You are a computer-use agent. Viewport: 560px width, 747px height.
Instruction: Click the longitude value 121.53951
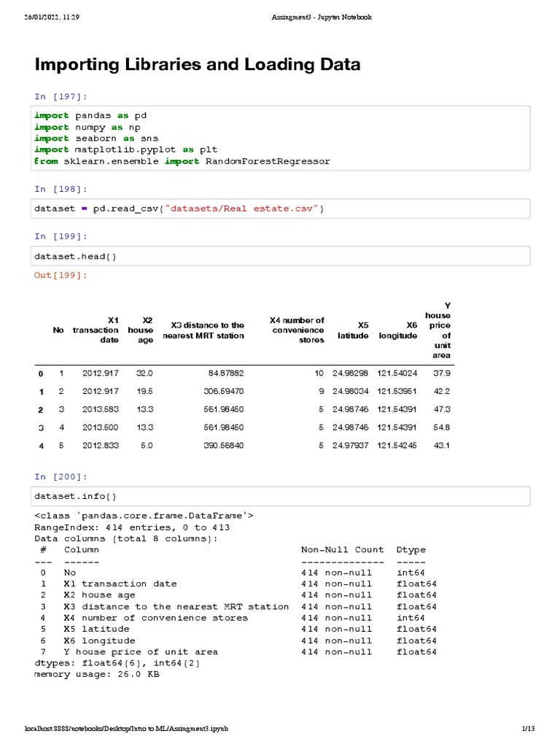tap(397, 391)
